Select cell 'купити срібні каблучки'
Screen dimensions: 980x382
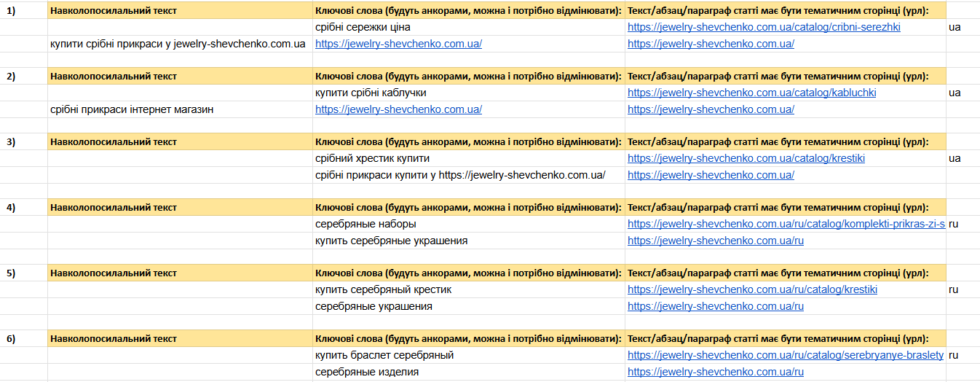click(x=371, y=93)
